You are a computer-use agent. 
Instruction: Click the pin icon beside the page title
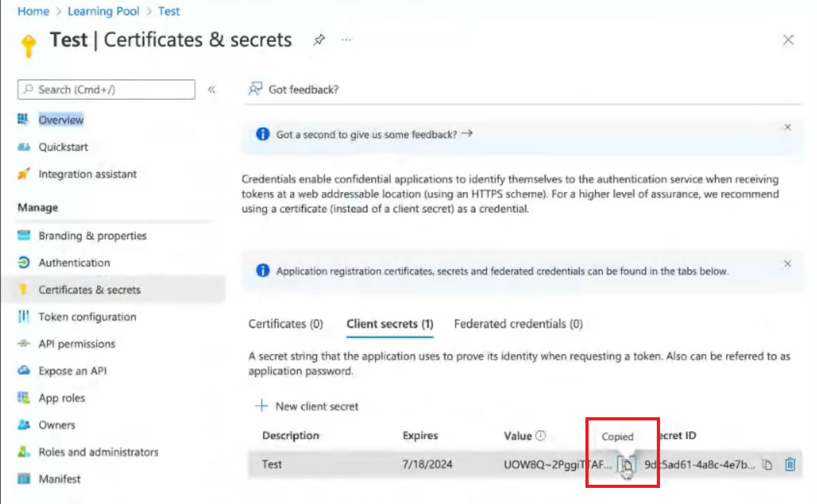318,40
